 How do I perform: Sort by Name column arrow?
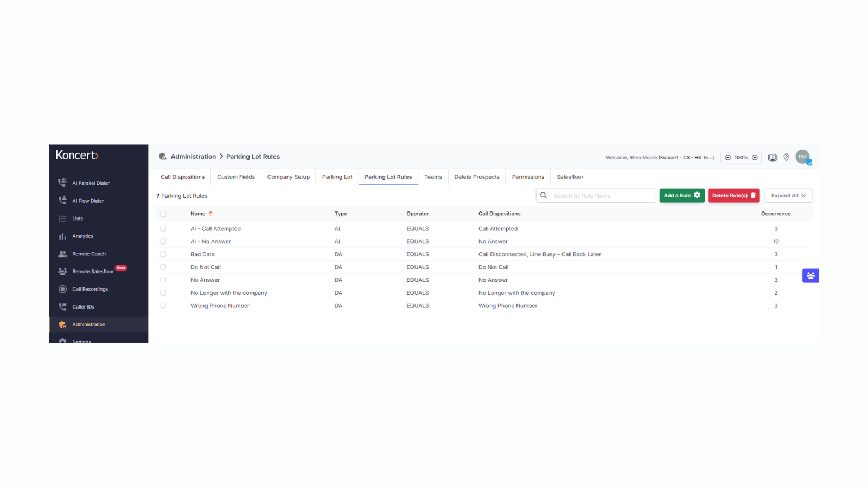(210, 214)
